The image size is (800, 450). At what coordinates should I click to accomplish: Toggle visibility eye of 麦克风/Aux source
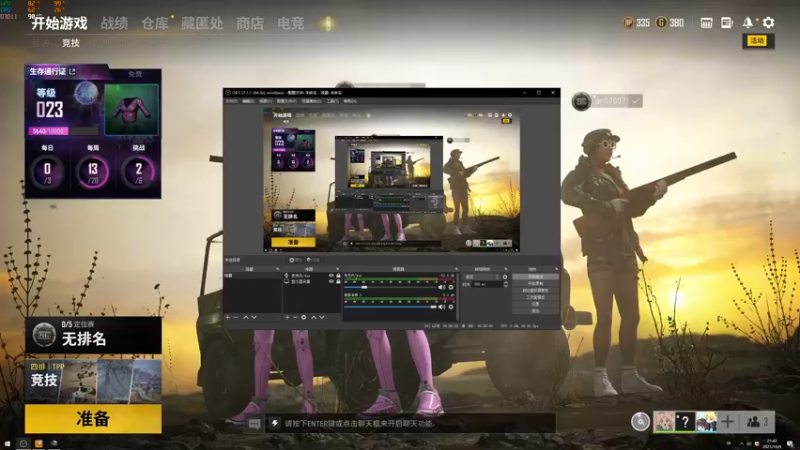pyautogui.click(x=331, y=276)
